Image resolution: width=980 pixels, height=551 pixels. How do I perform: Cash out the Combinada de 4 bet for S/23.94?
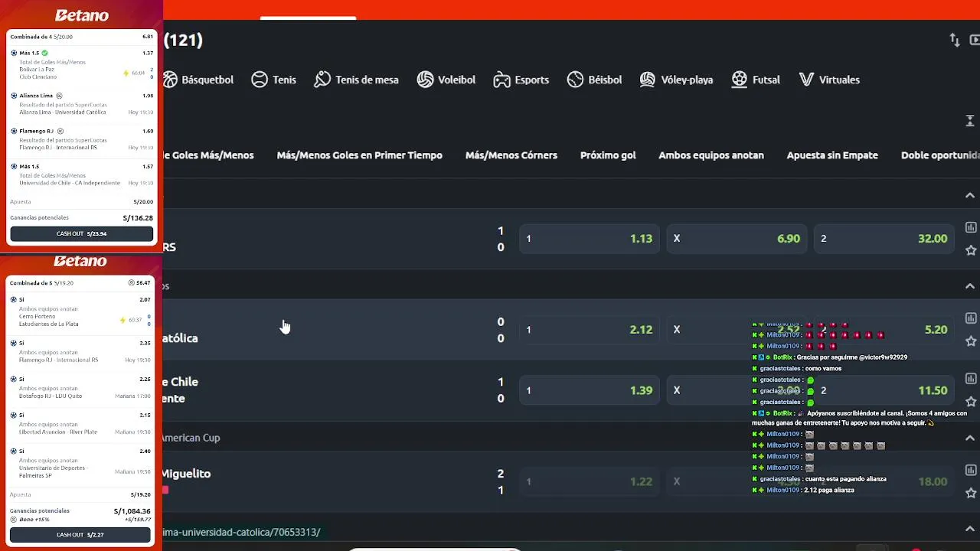pyautogui.click(x=82, y=233)
